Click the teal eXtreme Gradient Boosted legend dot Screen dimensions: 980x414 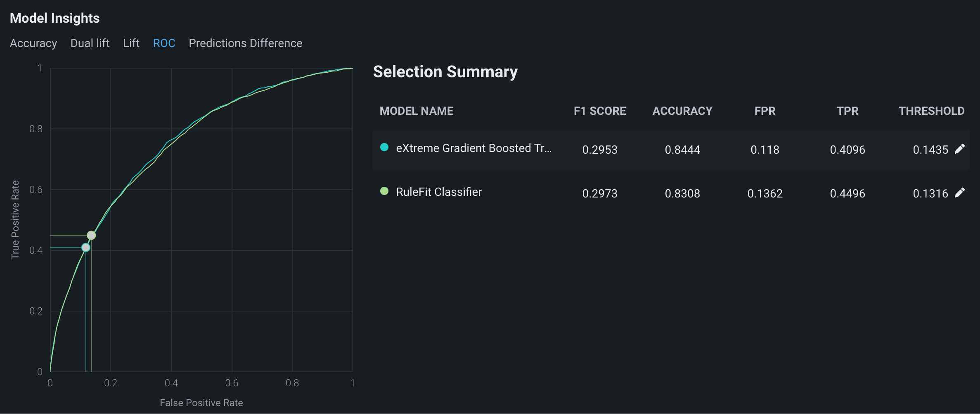click(x=384, y=148)
